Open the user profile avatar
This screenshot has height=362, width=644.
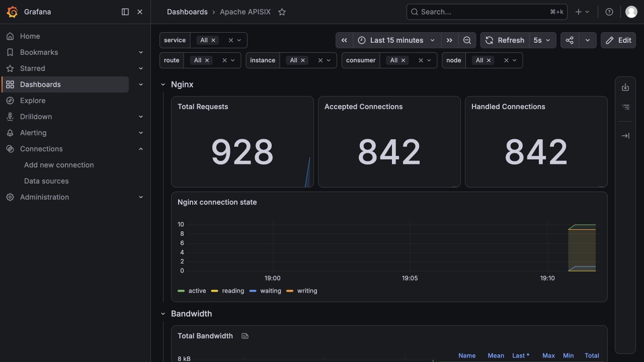click(x=631, y=12)
